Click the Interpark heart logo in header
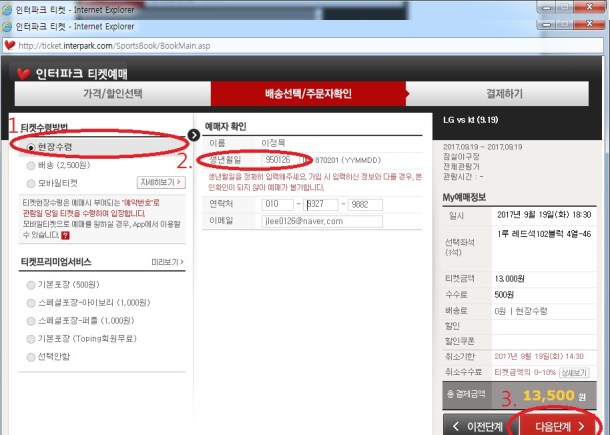 tap(24, 74)
